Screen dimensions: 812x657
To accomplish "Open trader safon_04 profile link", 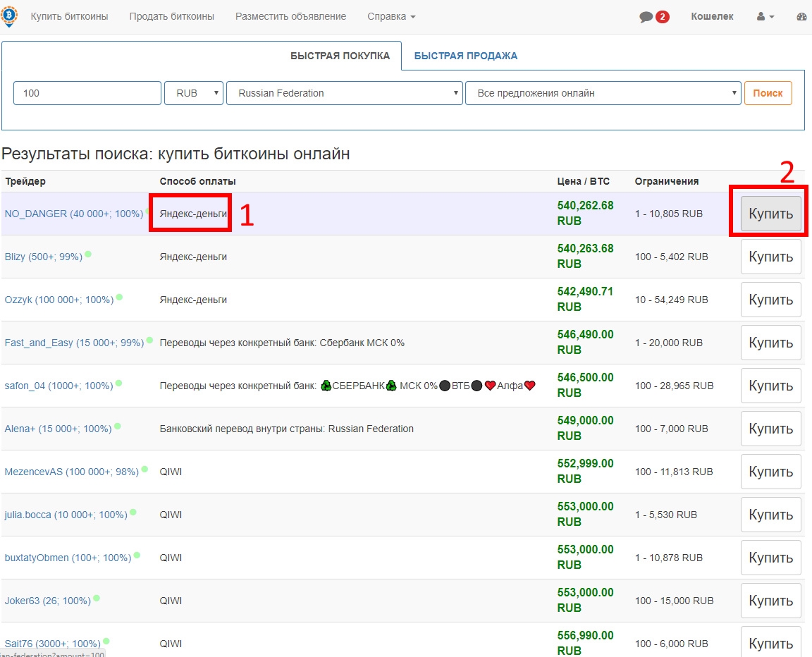I will click(x=59, y=386).
